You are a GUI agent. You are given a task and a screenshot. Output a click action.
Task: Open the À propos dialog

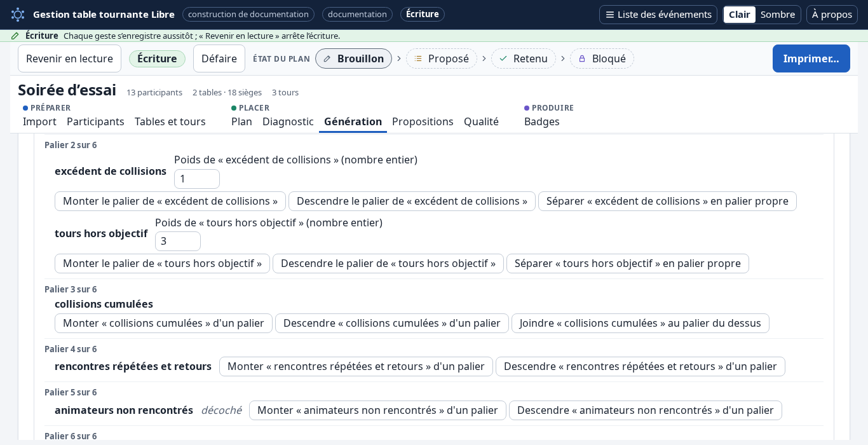[832, 15]
